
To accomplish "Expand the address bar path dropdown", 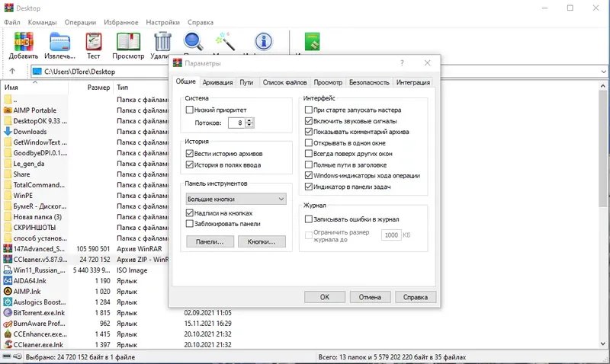I will [603, 72].
